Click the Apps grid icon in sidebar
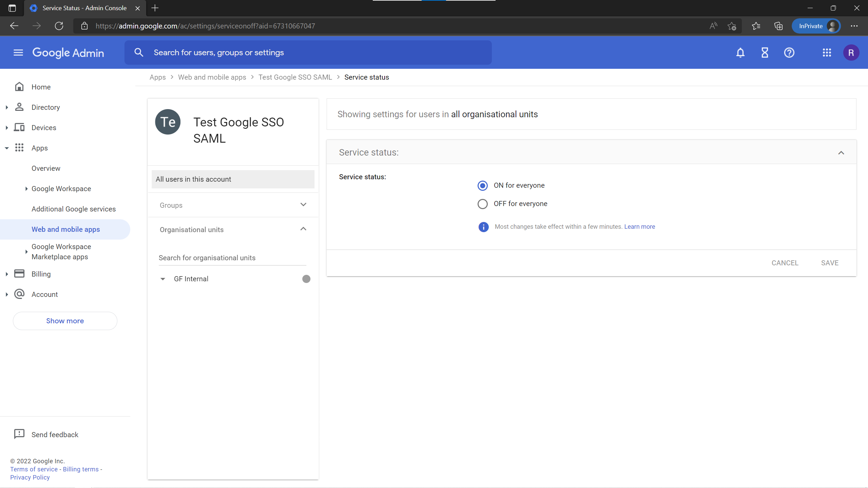The width and height of the screenshot is (868, 488). 19,148
